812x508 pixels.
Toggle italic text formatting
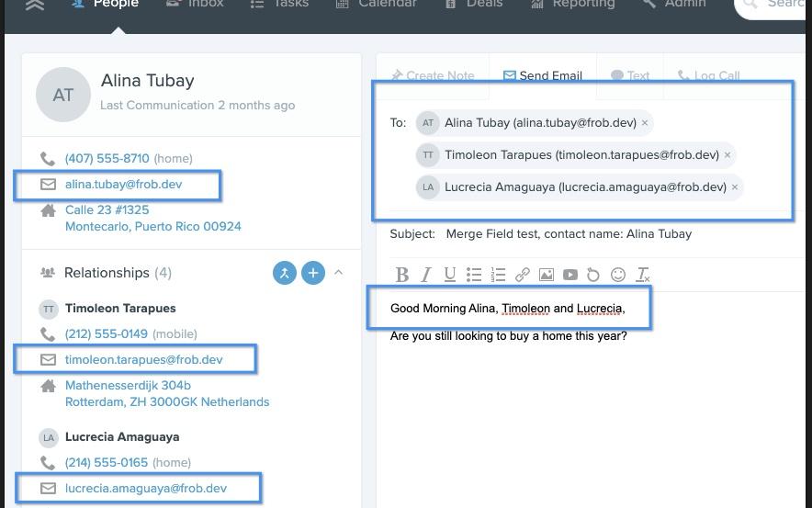[x=425, y=275]
